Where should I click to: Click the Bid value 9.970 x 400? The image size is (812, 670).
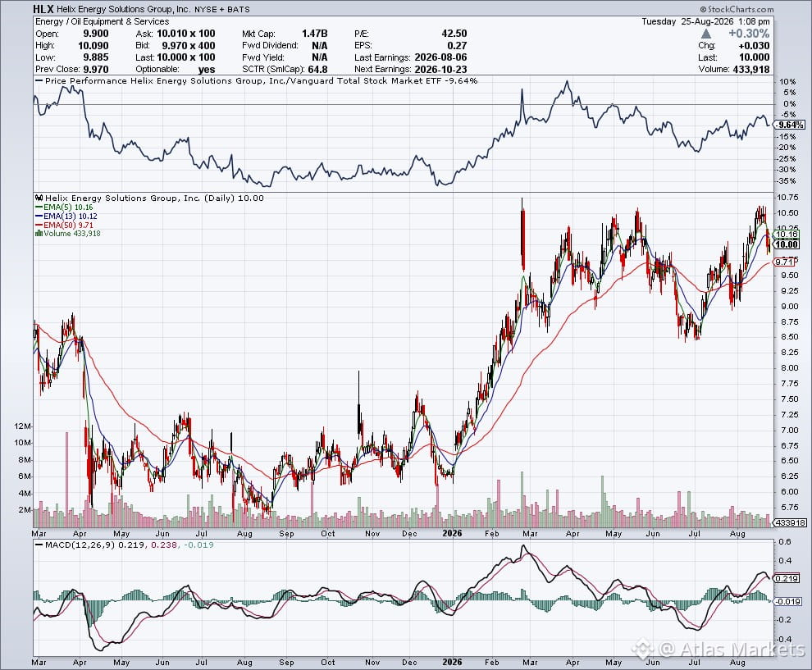(x=189, y=46)
